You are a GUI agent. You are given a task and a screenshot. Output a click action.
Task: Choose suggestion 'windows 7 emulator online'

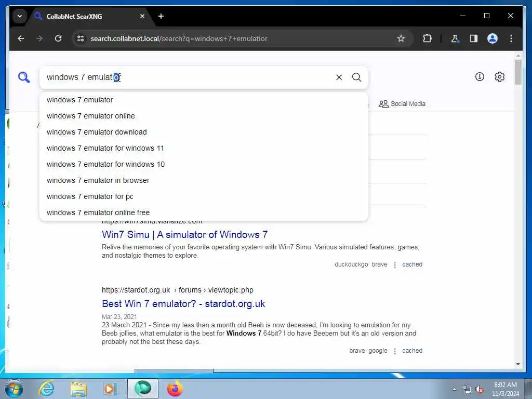pyautogui.click(x=204, y=116)
